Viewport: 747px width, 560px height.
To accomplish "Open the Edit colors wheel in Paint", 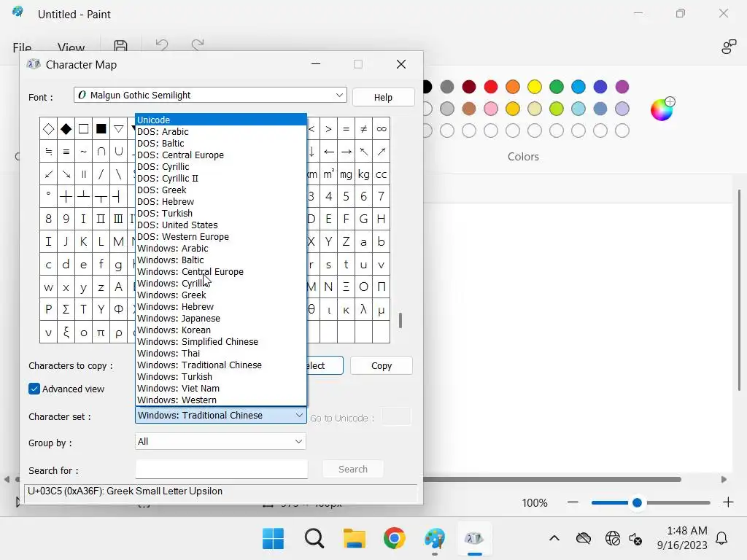I will (662, 109).
